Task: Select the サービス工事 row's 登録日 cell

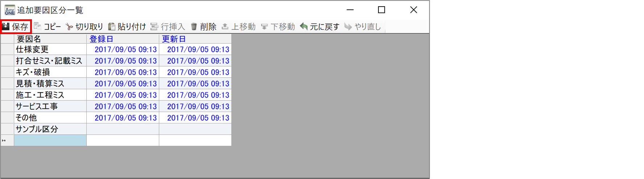Action: [123, 106]
